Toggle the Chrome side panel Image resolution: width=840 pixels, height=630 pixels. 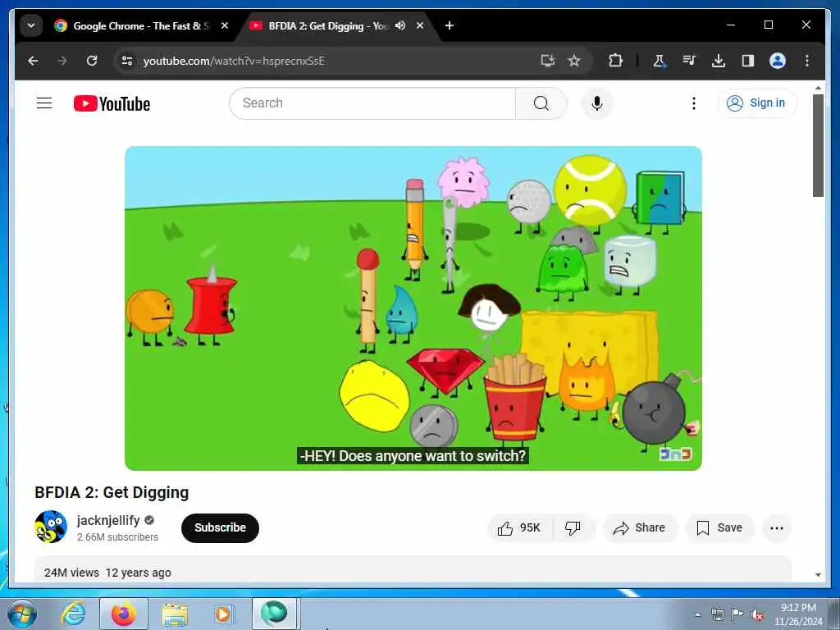coord(748,61)
